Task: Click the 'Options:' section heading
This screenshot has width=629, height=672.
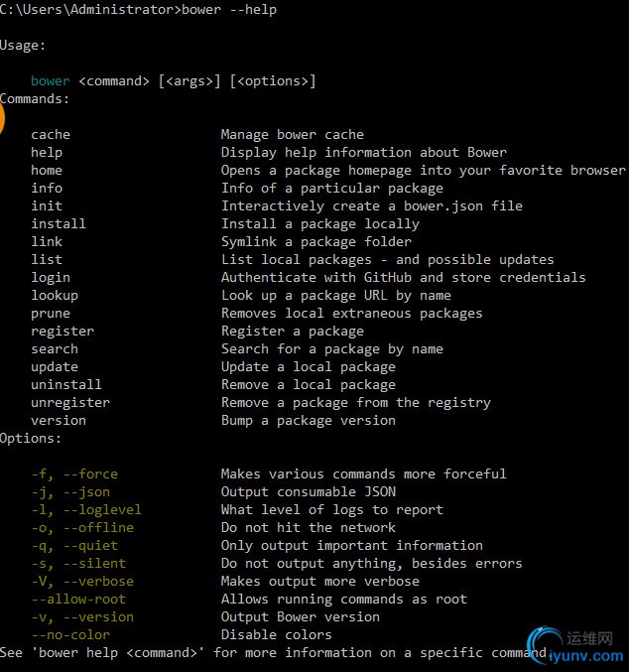Action: [x=31, y=438]
